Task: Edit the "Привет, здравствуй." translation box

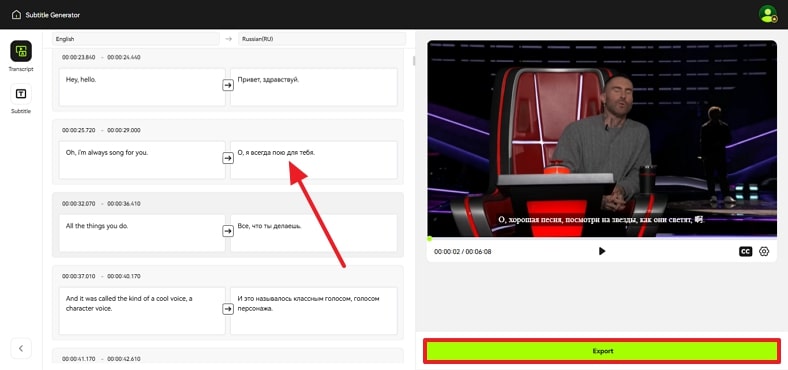Action: pos(314,87)
